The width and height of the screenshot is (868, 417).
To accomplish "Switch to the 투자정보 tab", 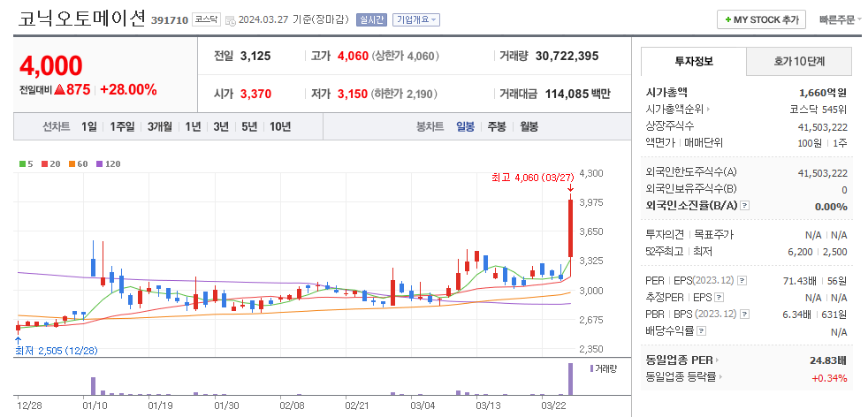I will click(x=694, y=61).
